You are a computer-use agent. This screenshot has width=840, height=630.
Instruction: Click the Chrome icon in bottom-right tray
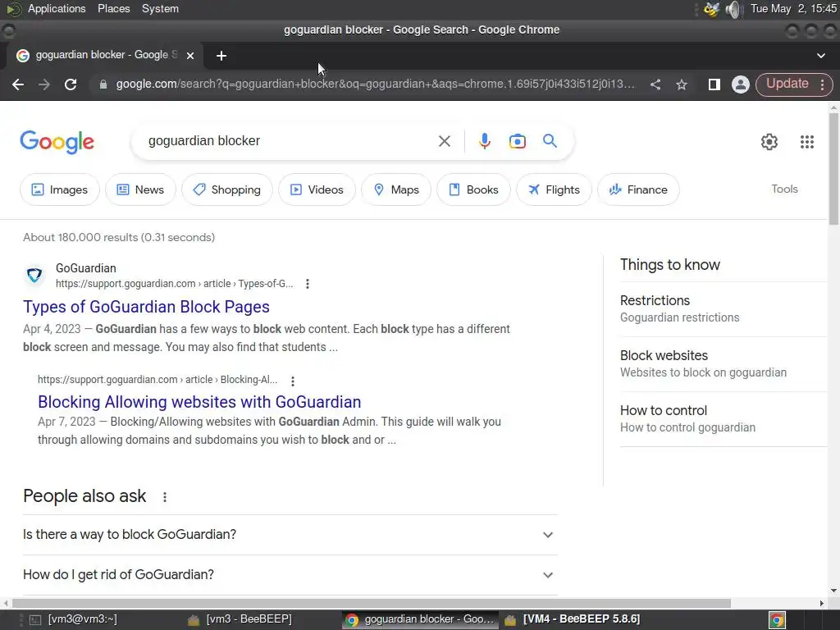777,620
